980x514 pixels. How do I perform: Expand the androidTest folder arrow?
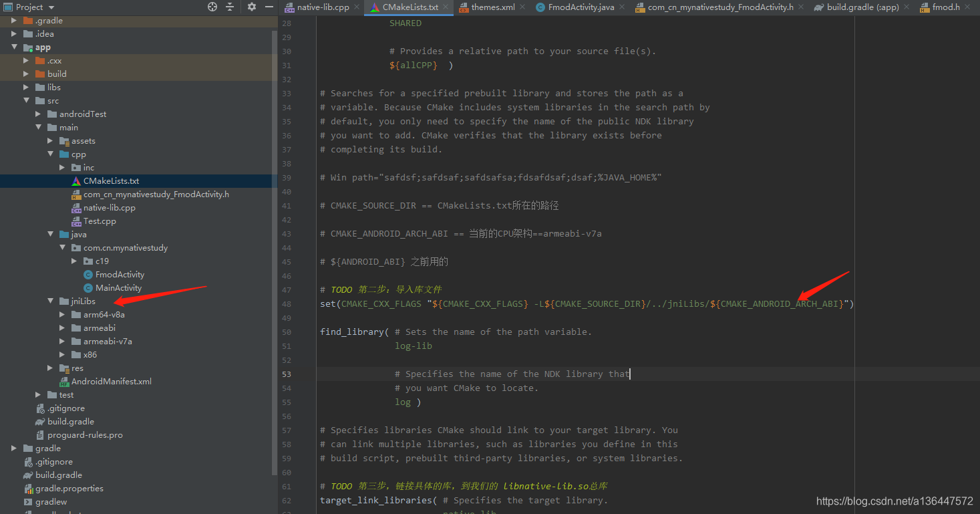[38, 114]
